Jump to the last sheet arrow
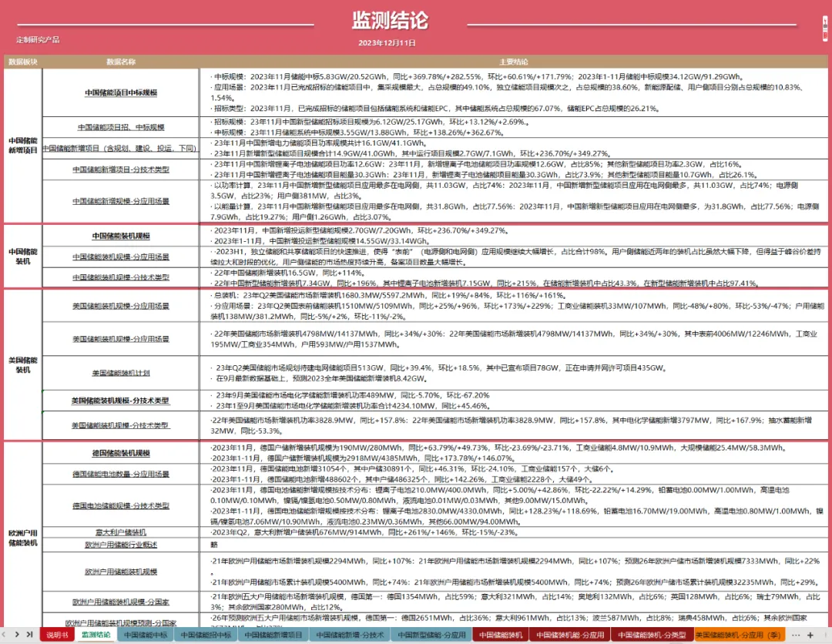Screen dimensions: 832x644 (30, 635)
